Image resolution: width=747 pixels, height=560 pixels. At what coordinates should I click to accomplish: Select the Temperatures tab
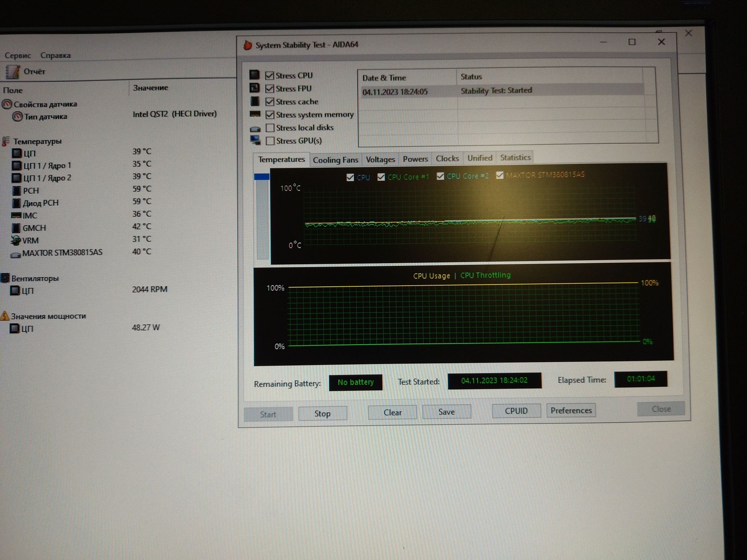pyautogui.click(x=281, y=159)
